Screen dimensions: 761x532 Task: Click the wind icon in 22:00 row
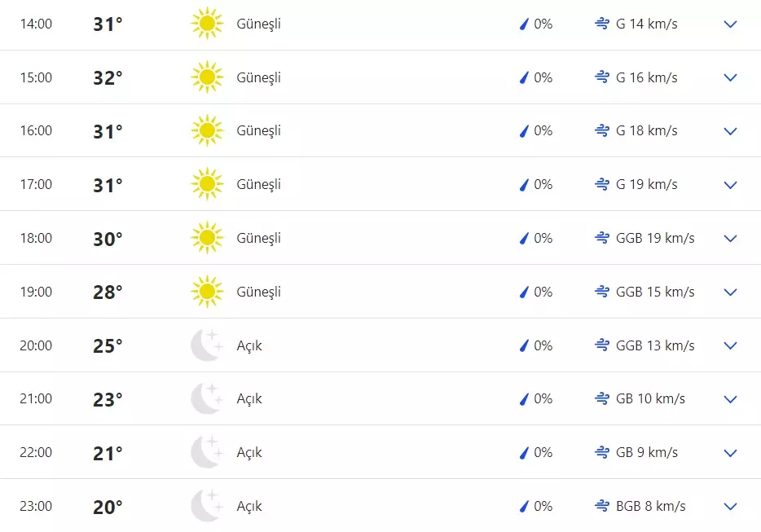[602, 452]
